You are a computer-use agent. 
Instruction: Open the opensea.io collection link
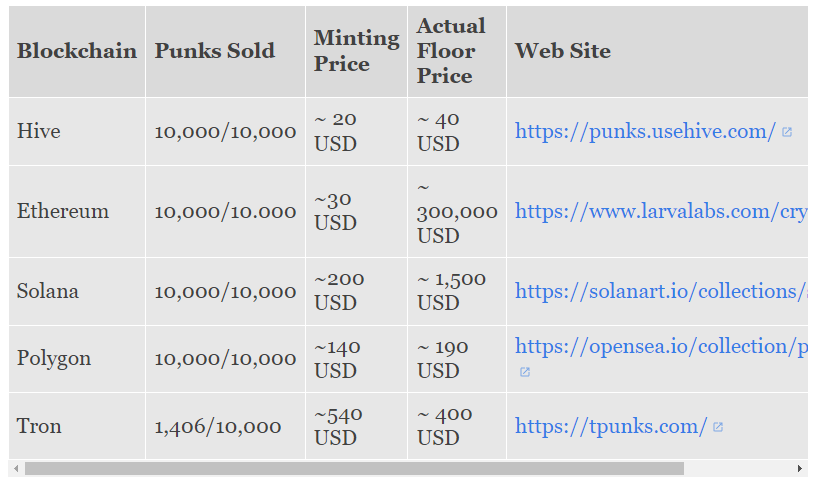point(661,347)
